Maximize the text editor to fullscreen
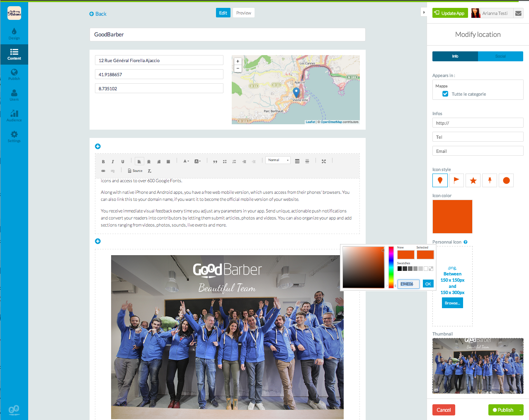Viewport: 529px width, 420px height. pos(324,161)
